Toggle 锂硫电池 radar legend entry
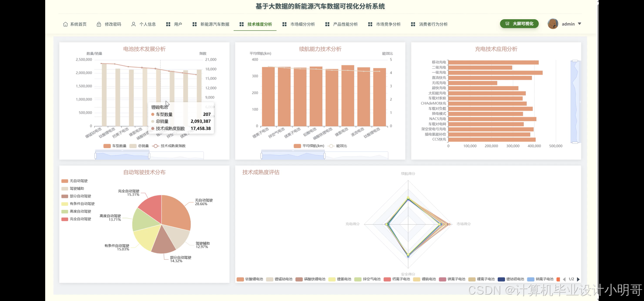644x301 pixels. (425, 279)
